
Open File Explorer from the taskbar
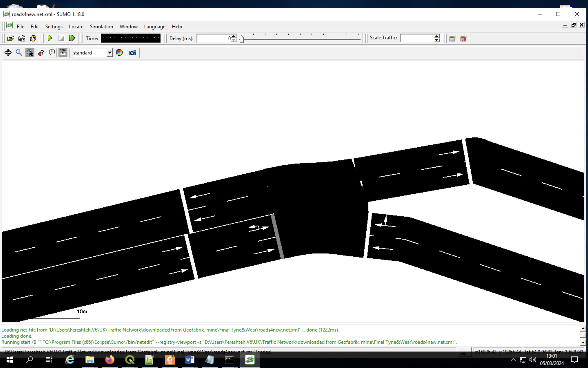pyautogui.click(x=90, y=360)
